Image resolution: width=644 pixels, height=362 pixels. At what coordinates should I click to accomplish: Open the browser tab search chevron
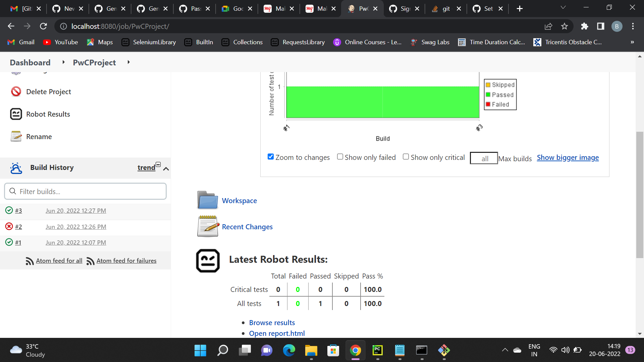[x=563, y=7]
